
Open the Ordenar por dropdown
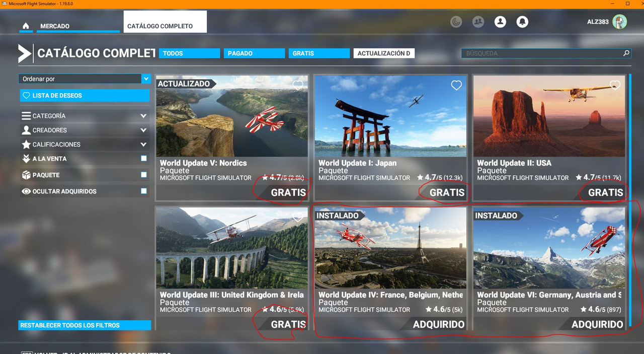point(85,79)
